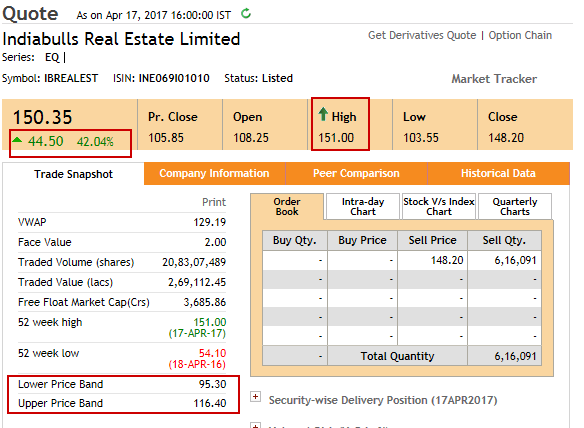The height and width of the screenshot is (428, 584).
Task: Click Sell Qty 6,16,091 in first row
Action: [515, 260]
